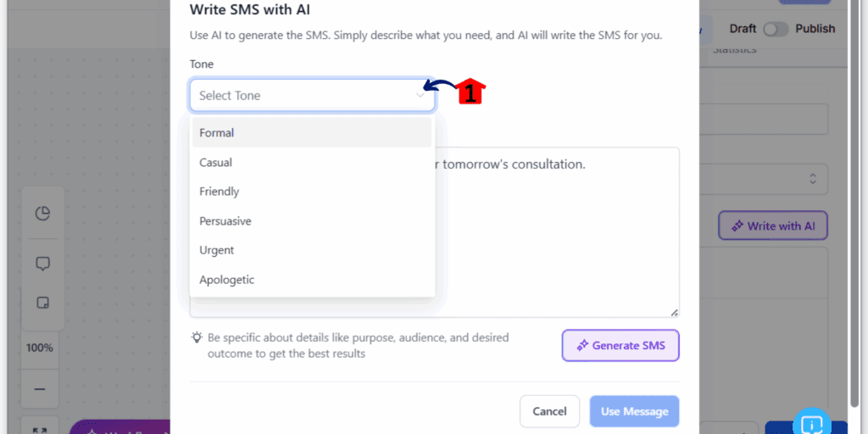Select the Persuasive tone
This screenshot has height=434, width=868.
[x=312, y=221]
